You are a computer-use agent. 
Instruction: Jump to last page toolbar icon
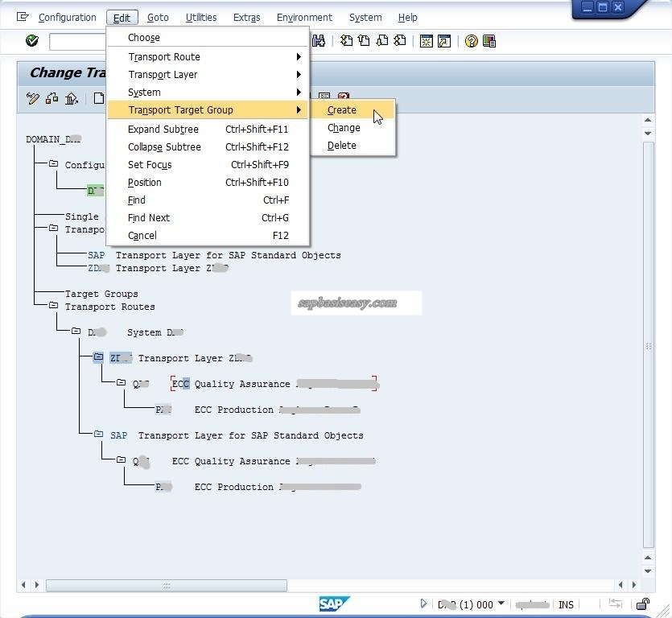click(x=399, y=41)
